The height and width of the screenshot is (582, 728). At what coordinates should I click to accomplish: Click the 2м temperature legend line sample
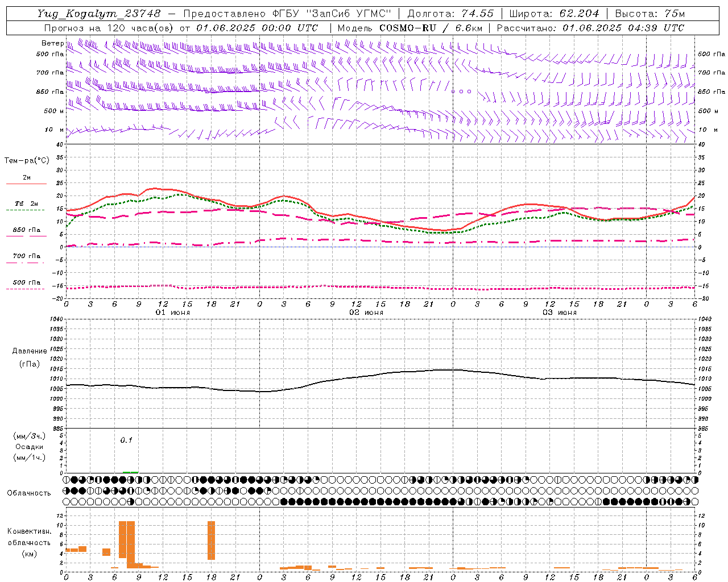pyautogui.click(x=26, y=184)
